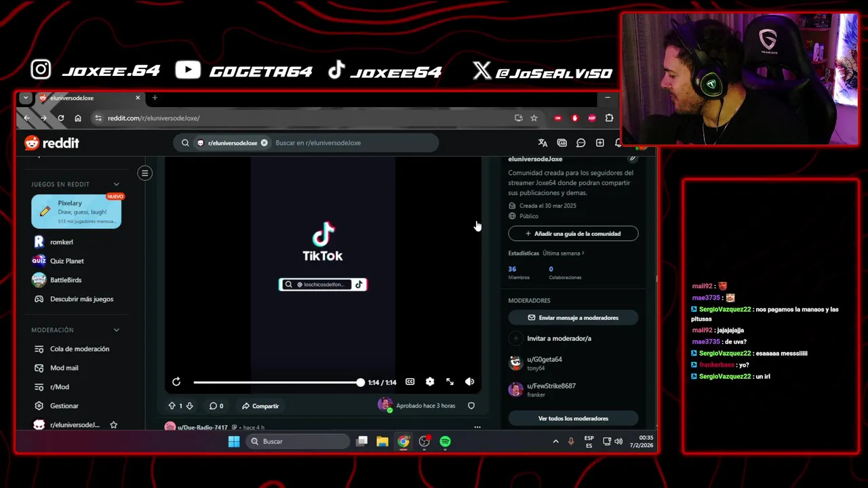
Task: Install app icon in address bar
Action: 519,118
